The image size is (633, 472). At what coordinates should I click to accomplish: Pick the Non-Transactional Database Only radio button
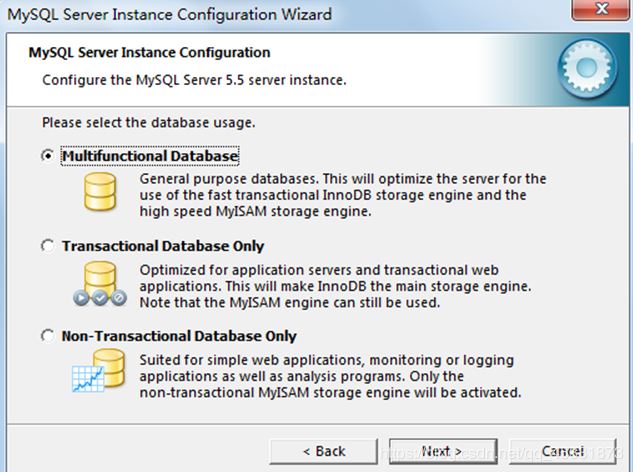(47, 337)
